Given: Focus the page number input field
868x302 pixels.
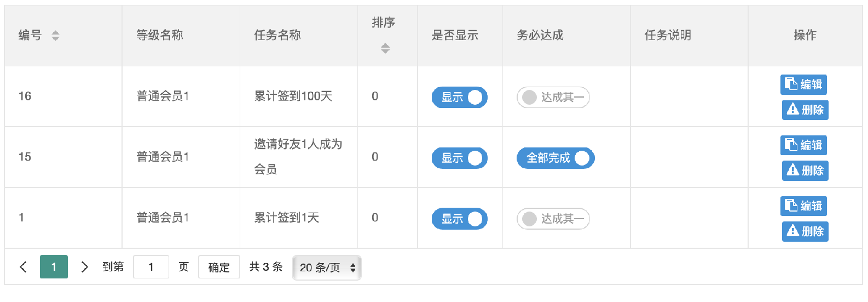Looking at the screenshot, I should (x=151, y=267).
